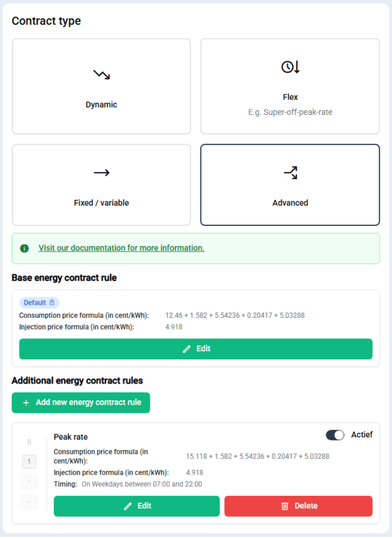392x538 pixels.
Task: Click Edit on the Peak rate rule
Action: pos(136,506)
